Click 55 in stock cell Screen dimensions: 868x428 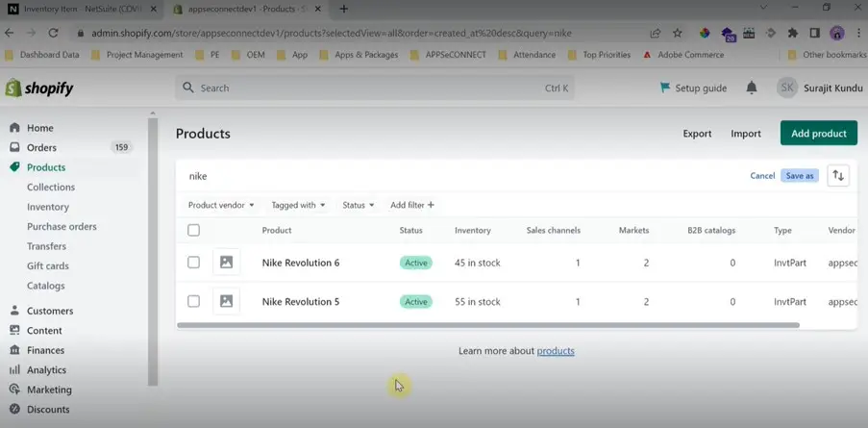tap(477, 302)
